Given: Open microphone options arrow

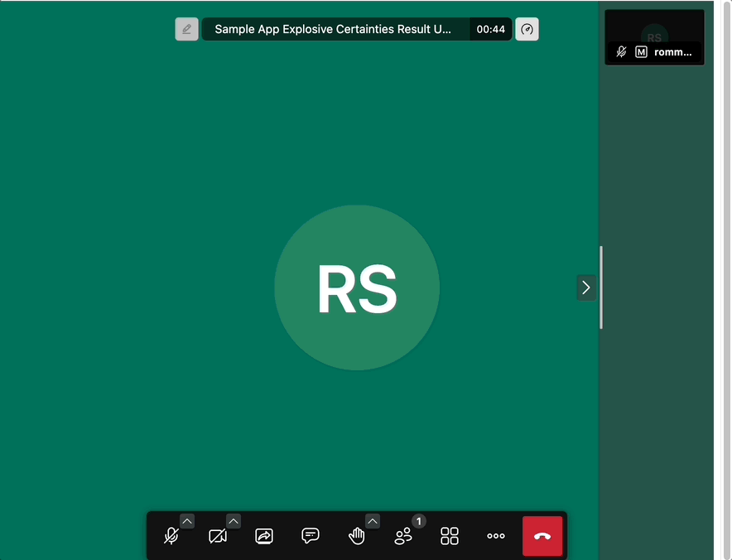Looking at the screenshot, I should click(187, 521).
